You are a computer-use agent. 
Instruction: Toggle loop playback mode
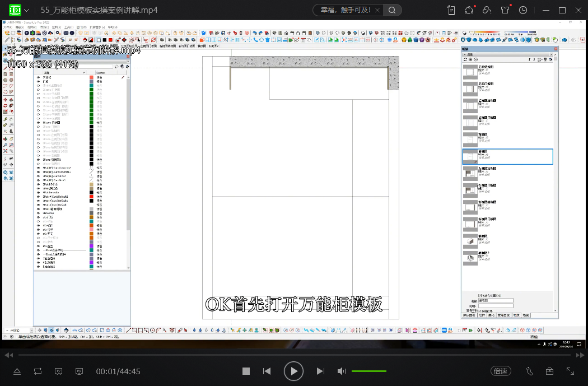38,371
